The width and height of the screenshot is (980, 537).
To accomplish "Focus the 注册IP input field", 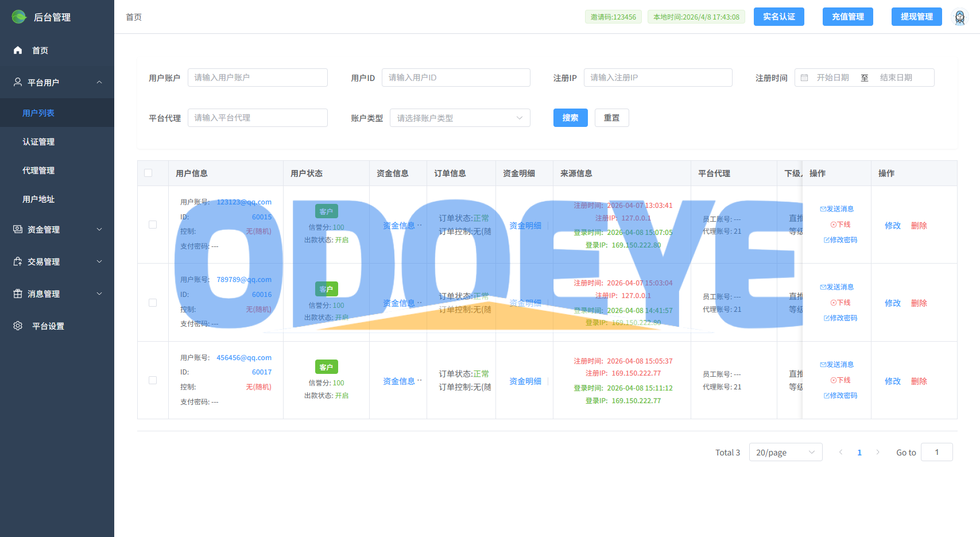I will click(x=658, y=78).
